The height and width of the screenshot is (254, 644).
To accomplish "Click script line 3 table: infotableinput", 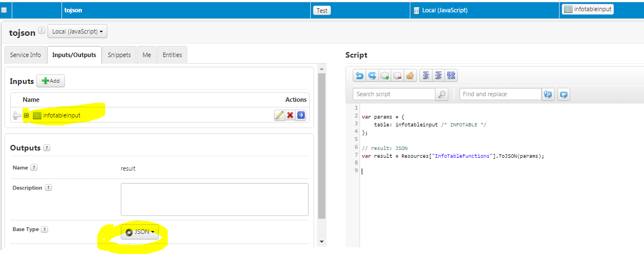I will tap(430, 125).
